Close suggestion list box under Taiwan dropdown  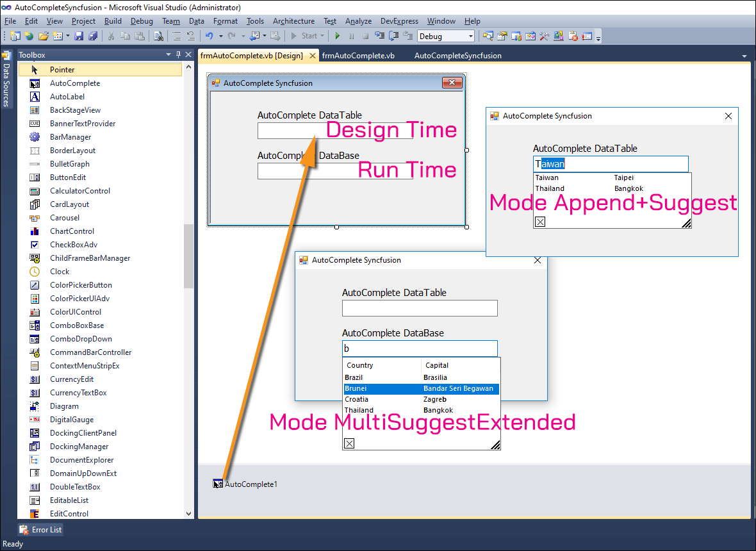541,222
